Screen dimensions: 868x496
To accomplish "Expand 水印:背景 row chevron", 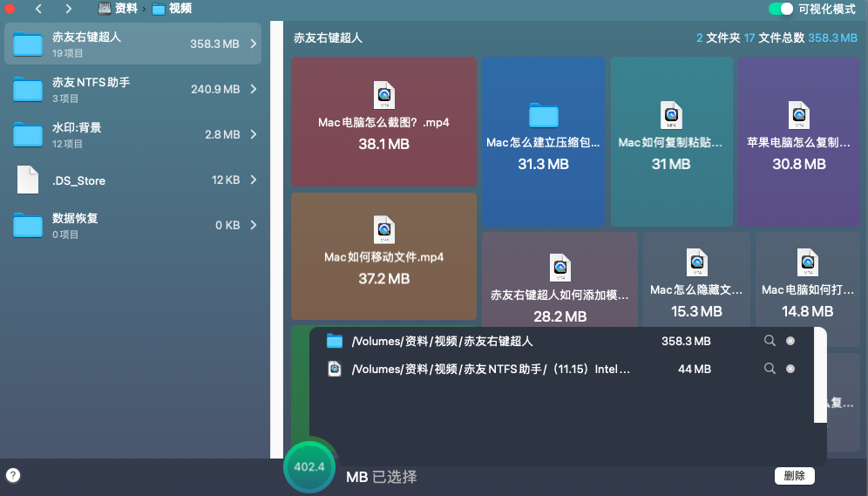I will pyautogui.click(x=254, y=134).
